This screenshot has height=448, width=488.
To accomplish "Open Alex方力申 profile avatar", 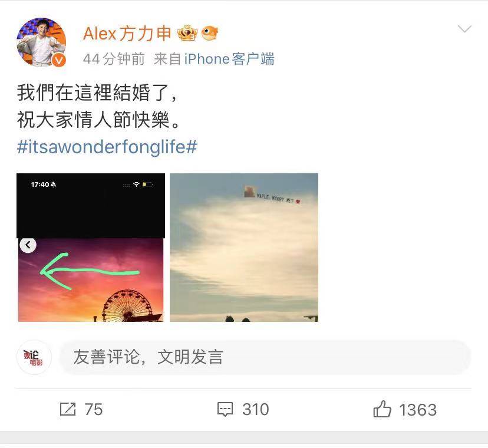I will click(x=41, y=42).
